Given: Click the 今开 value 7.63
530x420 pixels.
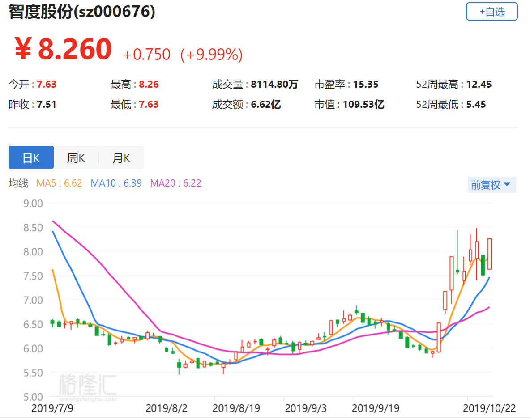Looking at the screenshot, I should tap(47, 84).
